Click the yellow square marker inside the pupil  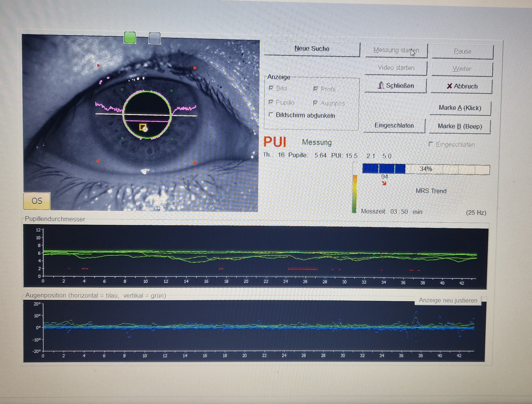pyautogui.click(x=143, y=127)
